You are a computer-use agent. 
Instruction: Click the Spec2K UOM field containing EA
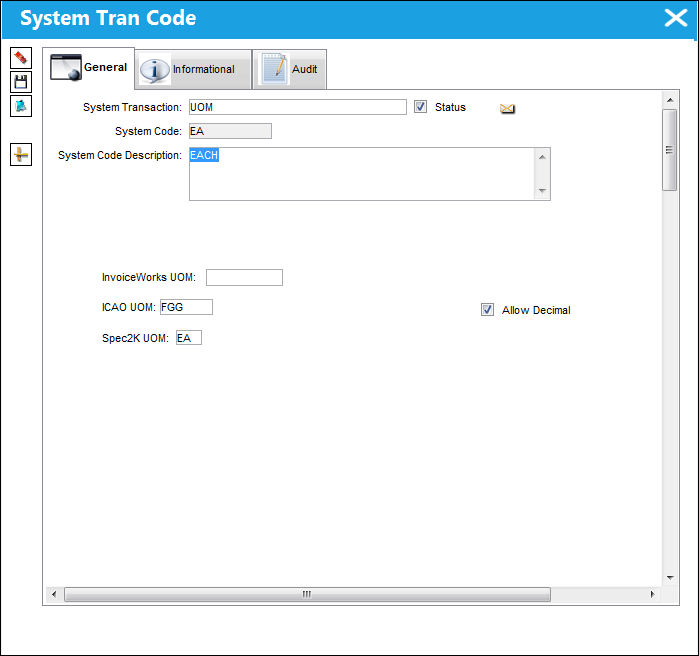(x=189, y=338)
